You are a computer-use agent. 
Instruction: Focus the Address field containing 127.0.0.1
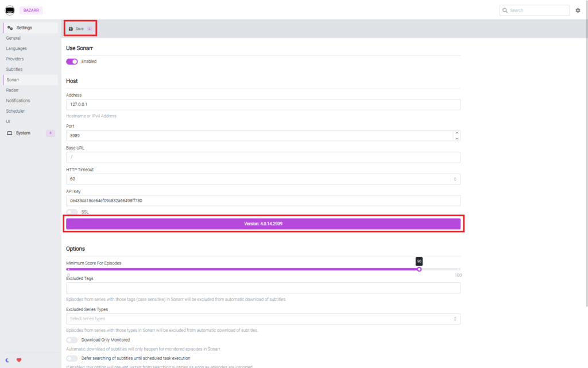tap(263, 105)
